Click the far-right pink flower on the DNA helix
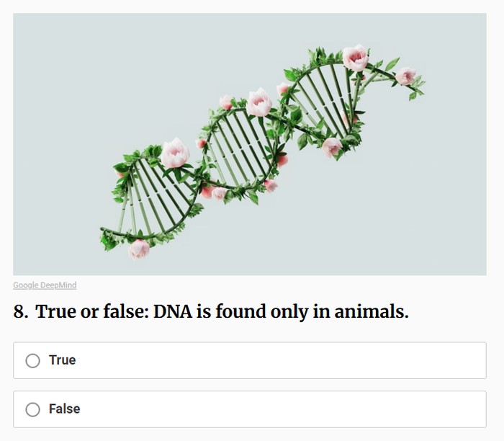This screenshot has height=441, width=504. (406, 76)
